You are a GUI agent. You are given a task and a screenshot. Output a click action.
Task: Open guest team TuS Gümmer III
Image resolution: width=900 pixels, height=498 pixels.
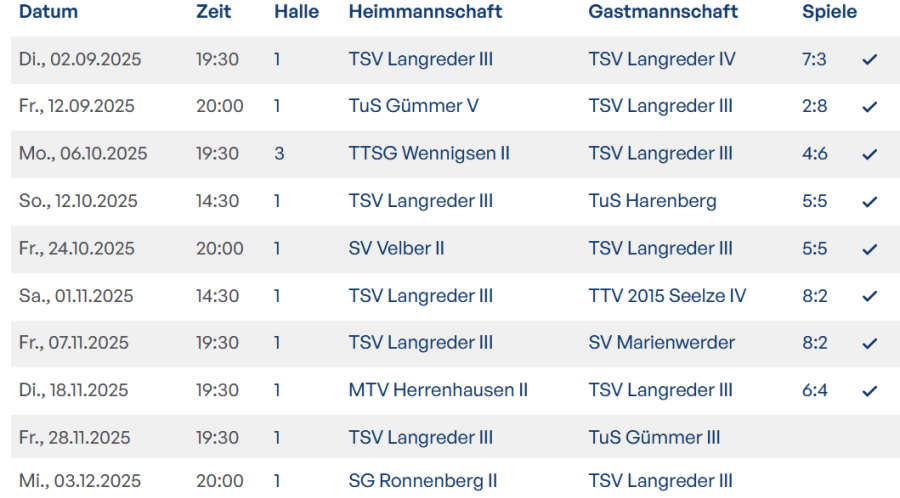(x=654, y=437)
